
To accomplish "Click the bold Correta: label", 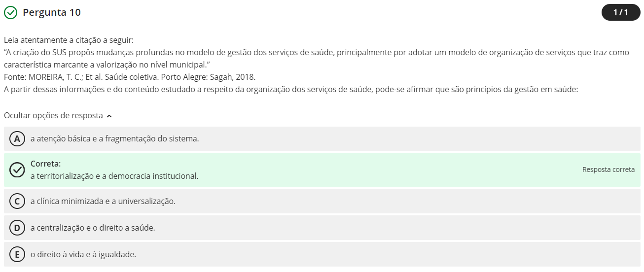I will click(46, 164).
